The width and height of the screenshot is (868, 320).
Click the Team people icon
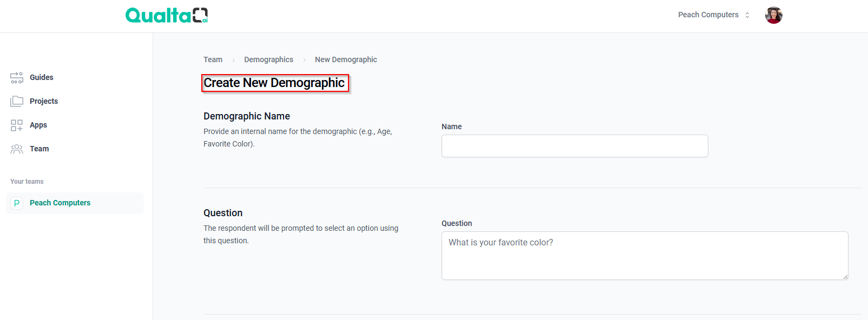click(17, 149)
